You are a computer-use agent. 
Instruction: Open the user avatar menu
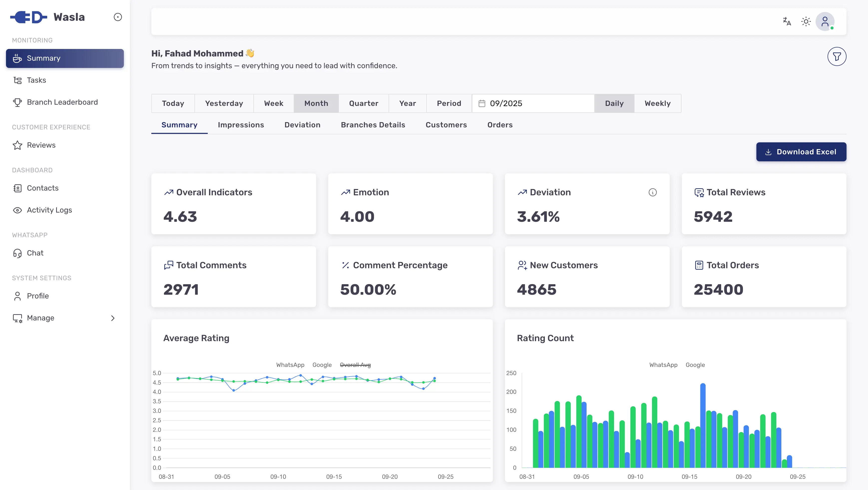pos(825,21)
